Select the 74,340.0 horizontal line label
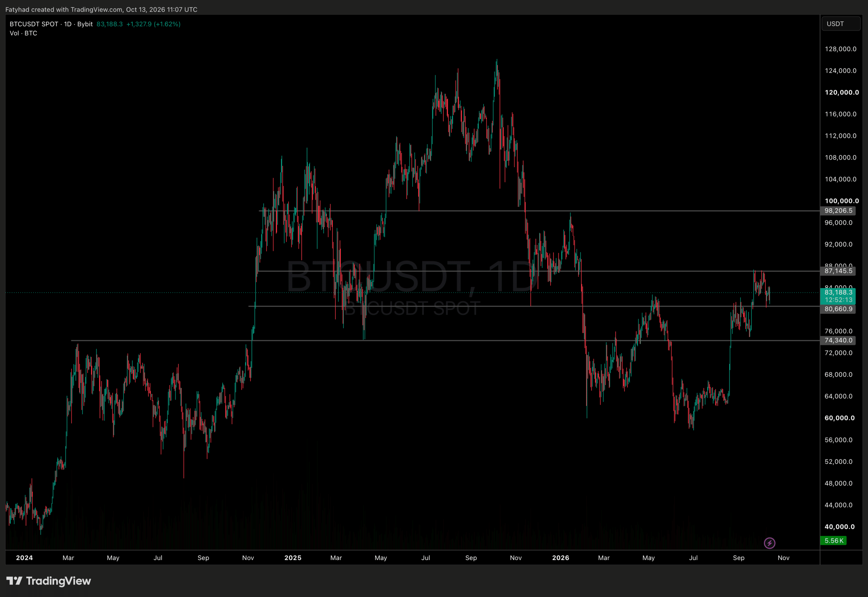 (838, 341)
